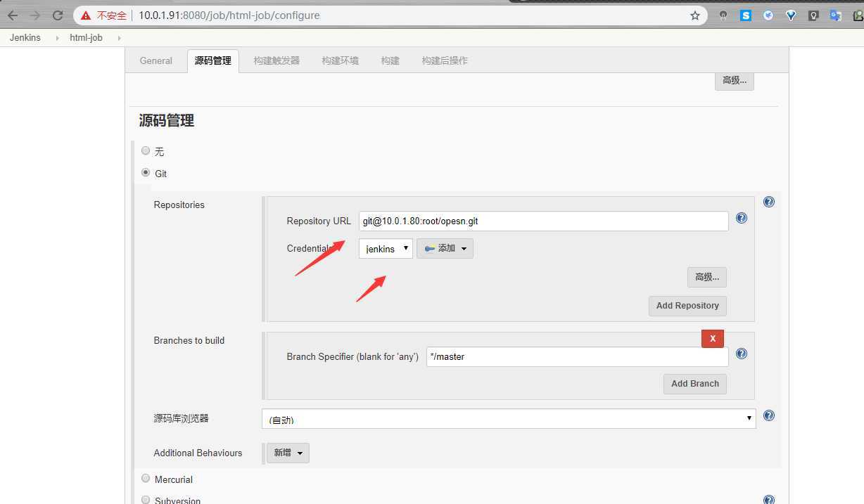This screenshot has height=504, width=864.
Task: Open help for Repository URL field
Action: 742,218
